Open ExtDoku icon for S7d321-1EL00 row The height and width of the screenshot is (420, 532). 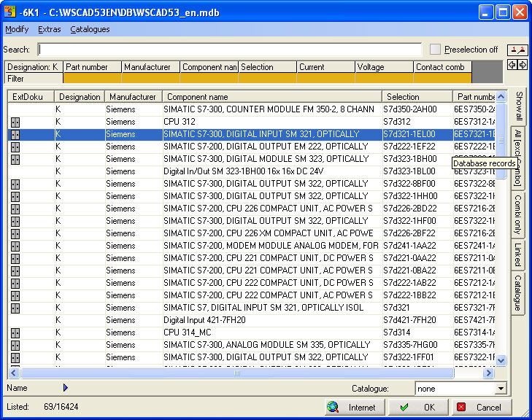coord(15,135)
